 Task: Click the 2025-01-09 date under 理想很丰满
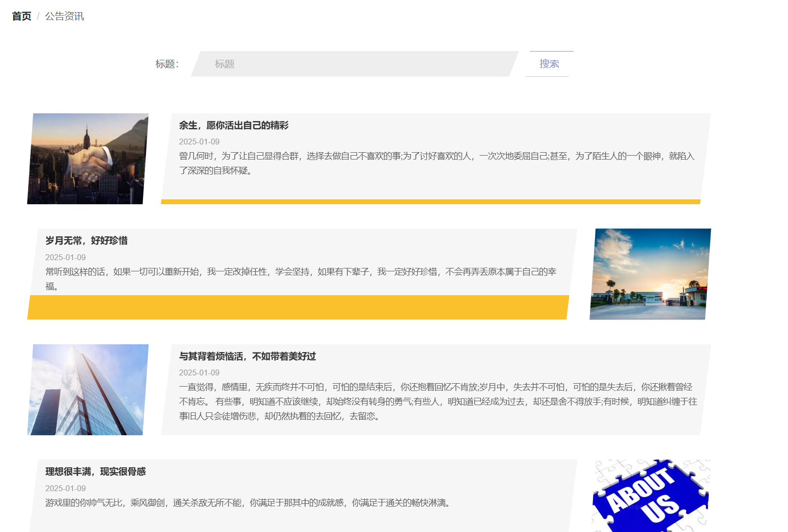click(x=66, y=488)
